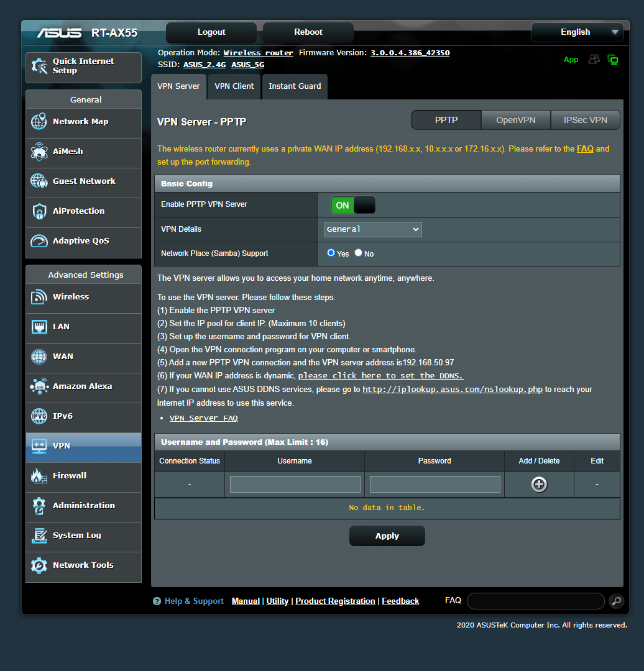
Task: Click the Password input field
Action: [435, 485]
